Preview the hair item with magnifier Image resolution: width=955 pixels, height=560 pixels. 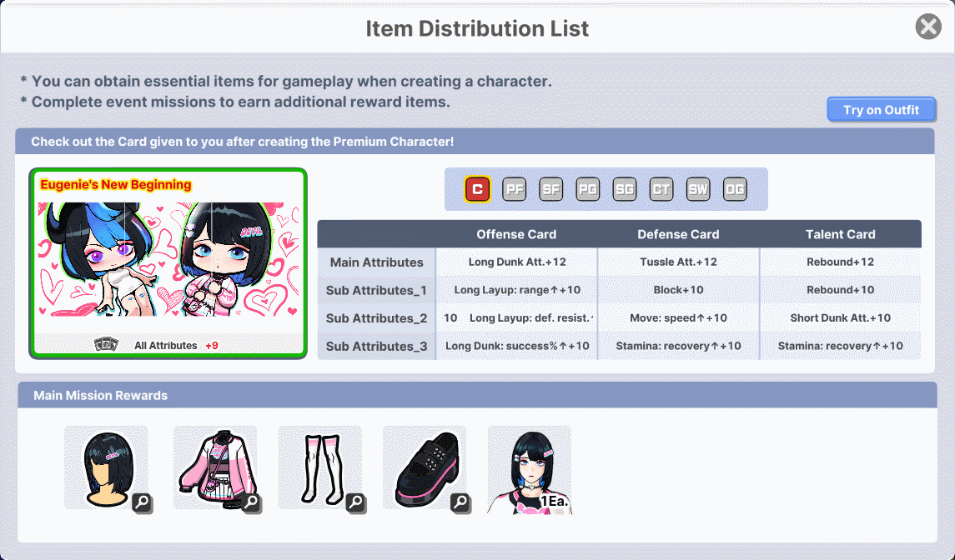coord(142,502)
